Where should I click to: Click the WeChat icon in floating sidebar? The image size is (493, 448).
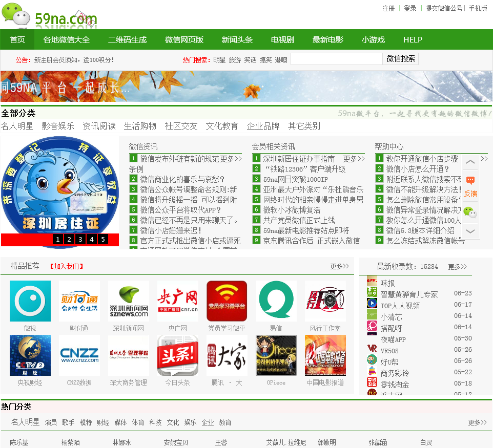tap(470, 212)
